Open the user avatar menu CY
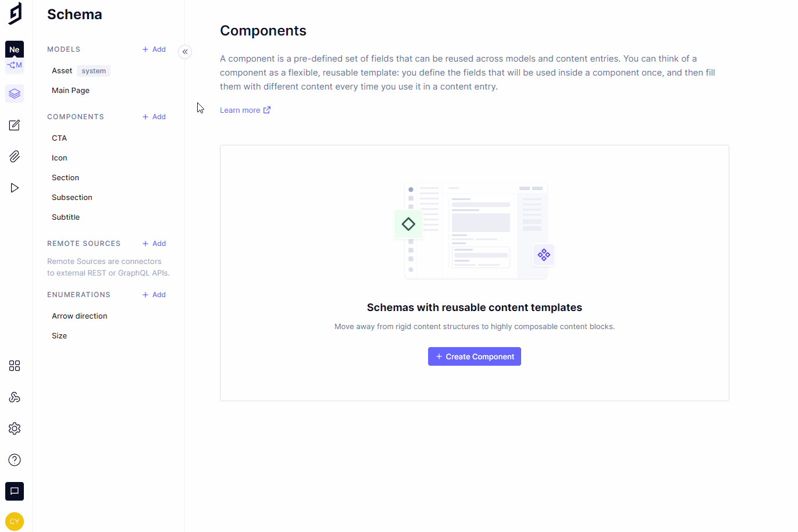798x532 pixels. point(15,522)
